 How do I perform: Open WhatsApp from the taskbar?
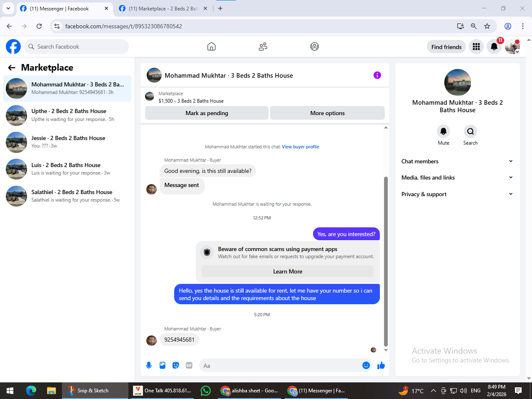tap(206, 391)
